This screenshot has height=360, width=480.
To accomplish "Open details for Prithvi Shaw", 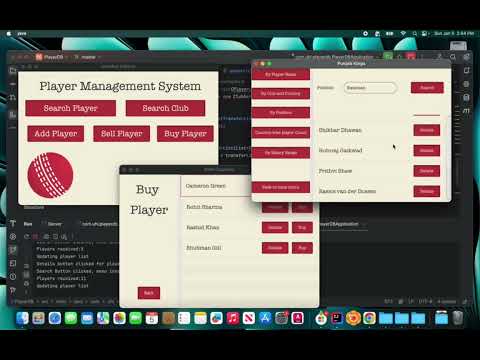I will coord(427,171).
